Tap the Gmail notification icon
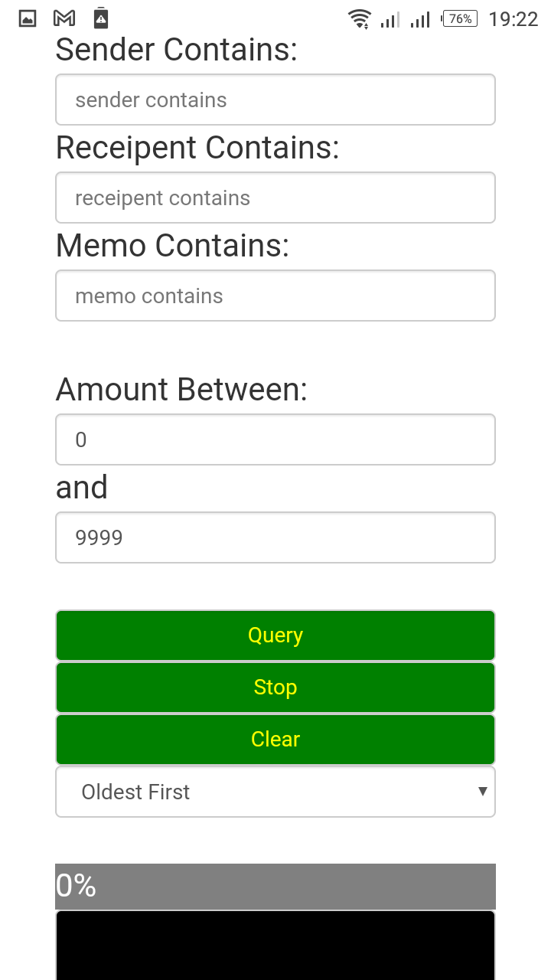This screenshot has height=980, width=551. click(64, 18)
